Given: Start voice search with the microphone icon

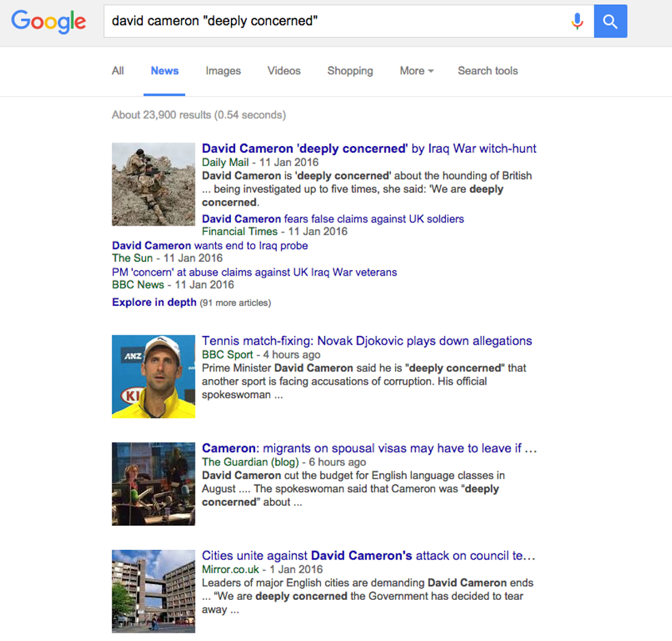Looking at the screenshot, I should pos(577,21).
